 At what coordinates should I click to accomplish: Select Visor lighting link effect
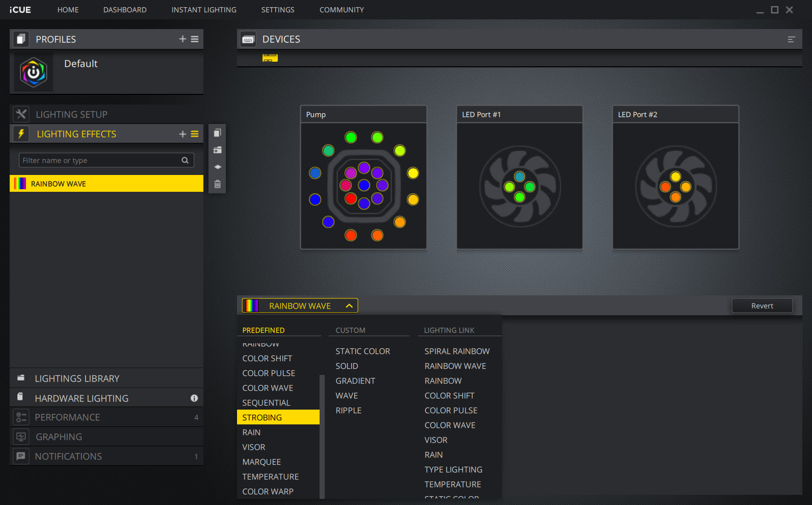pos(436,440)
